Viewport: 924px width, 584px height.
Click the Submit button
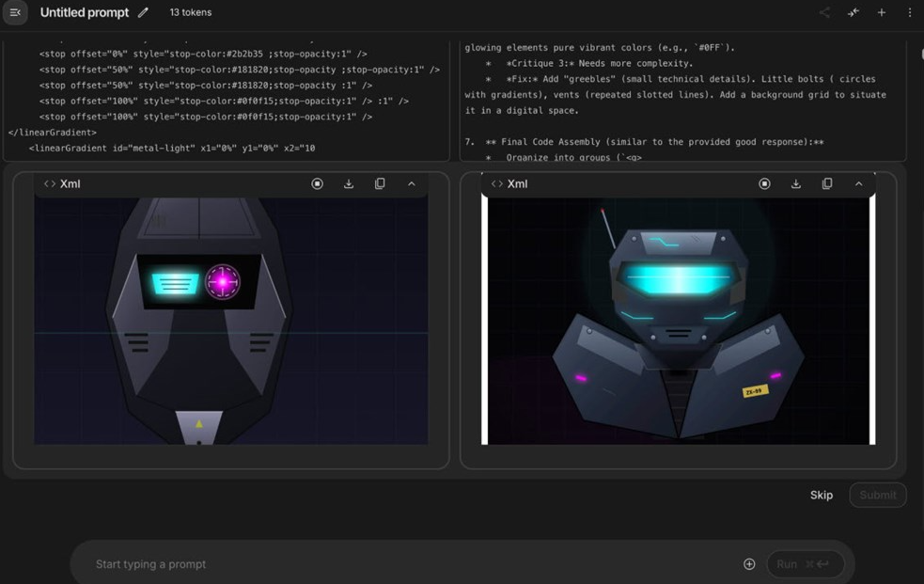point(877,495)
